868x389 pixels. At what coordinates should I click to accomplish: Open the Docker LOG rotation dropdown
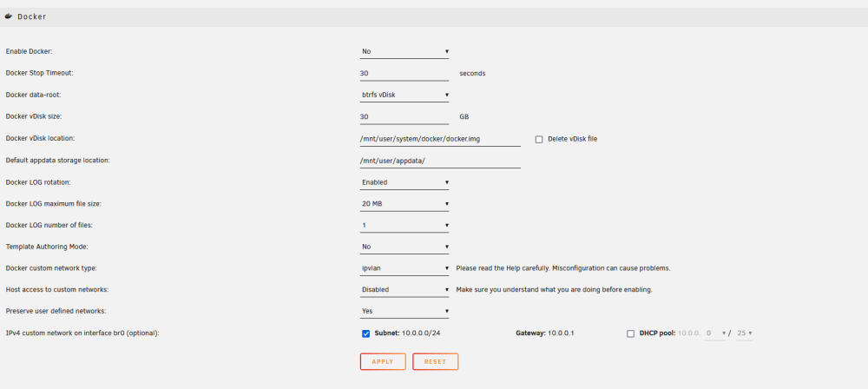click(x=404, y=182)
